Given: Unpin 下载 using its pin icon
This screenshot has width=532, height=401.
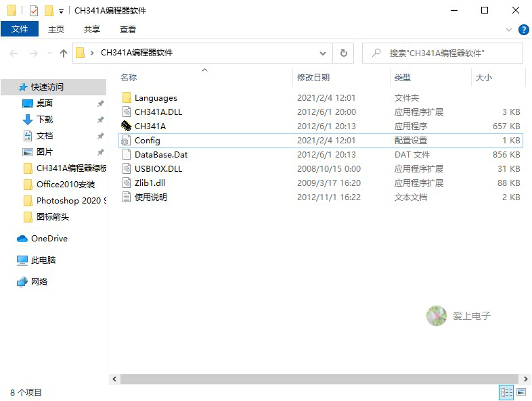Looking at the screenshot, I should 100,120.
